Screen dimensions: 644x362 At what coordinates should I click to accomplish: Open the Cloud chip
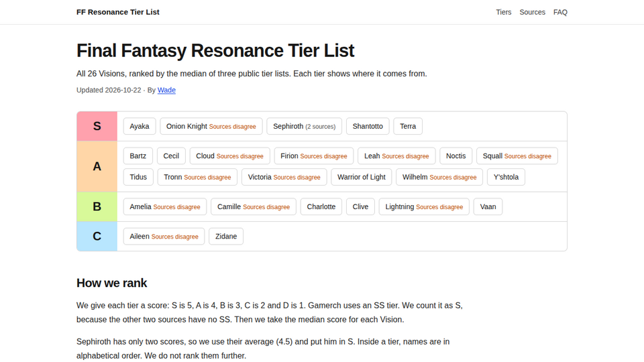(x=229, y=156)
